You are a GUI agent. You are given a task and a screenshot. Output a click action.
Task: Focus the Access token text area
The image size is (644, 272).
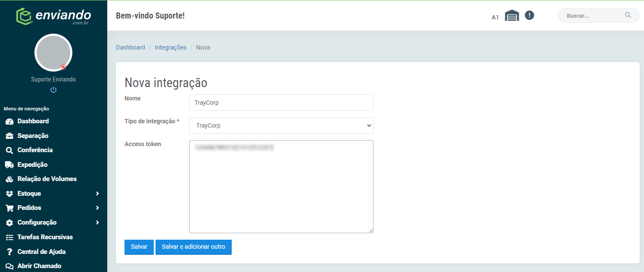coord(281,187)
